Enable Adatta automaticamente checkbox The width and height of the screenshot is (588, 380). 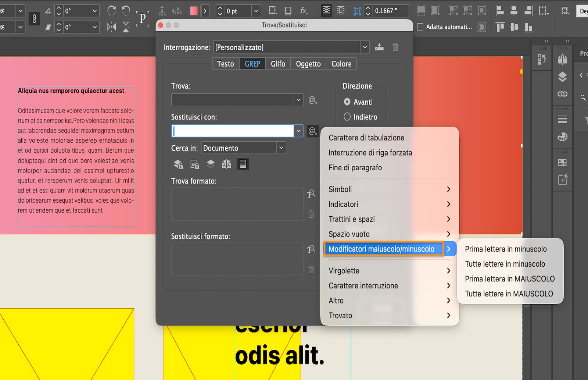point(420,27)
